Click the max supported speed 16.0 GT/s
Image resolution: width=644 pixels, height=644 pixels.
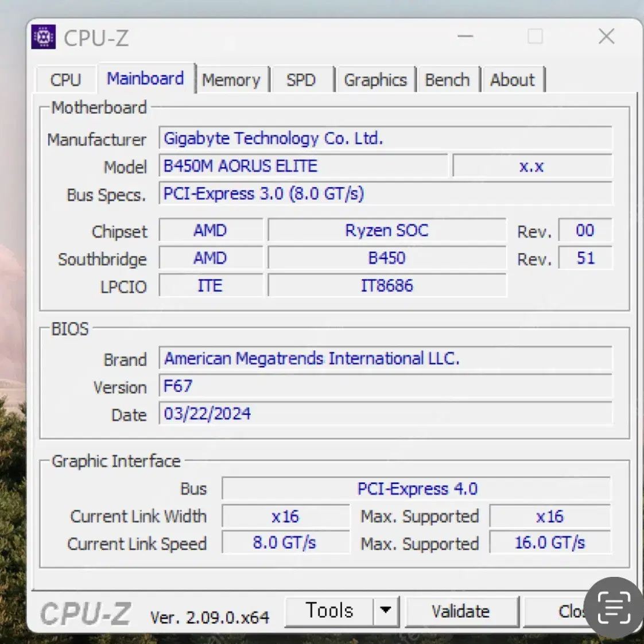(x=550, y=542)
